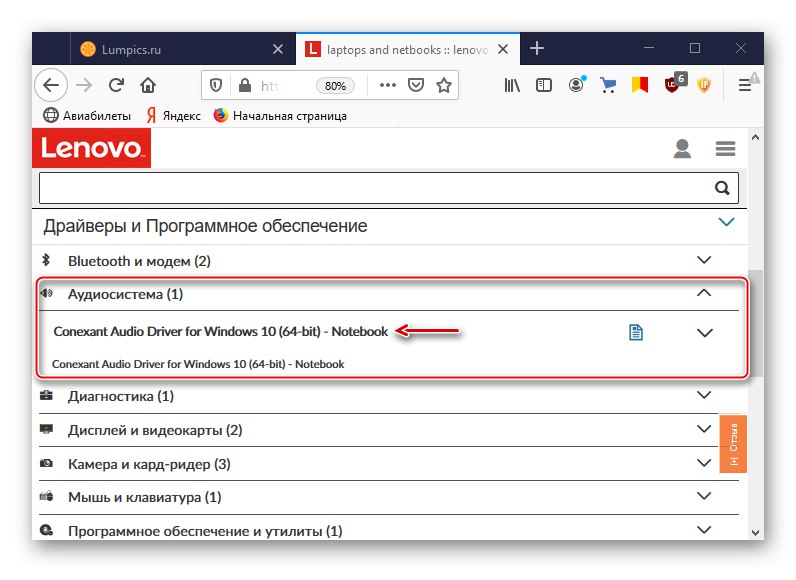Click the page scrollbar down arrow

755,533
